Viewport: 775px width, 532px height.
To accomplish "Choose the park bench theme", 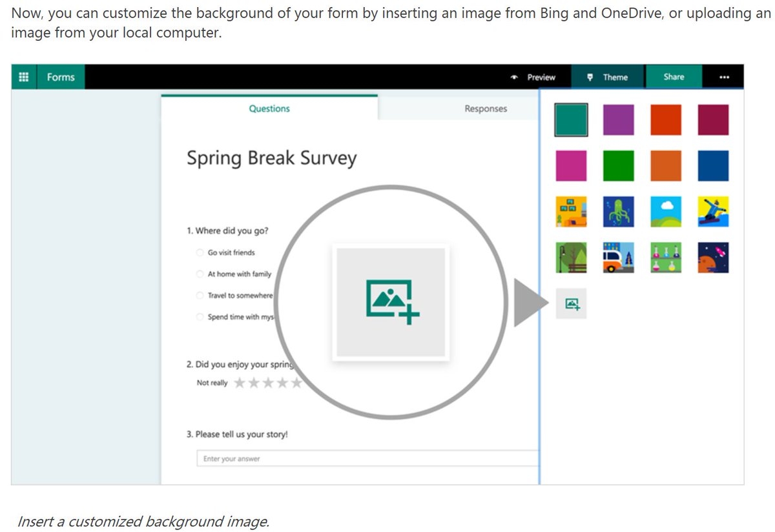I will point(571,258).
